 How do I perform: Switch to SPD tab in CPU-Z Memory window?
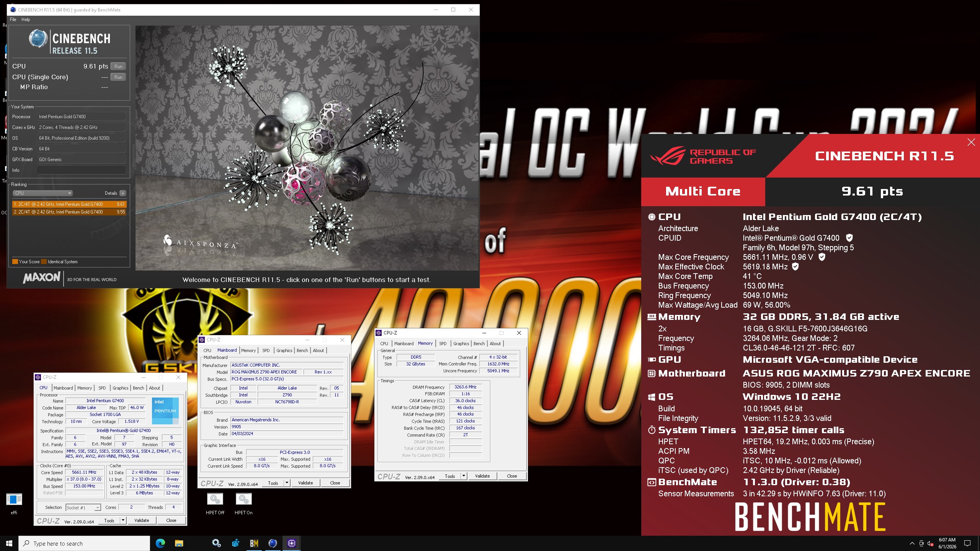(x=443, y=344)
